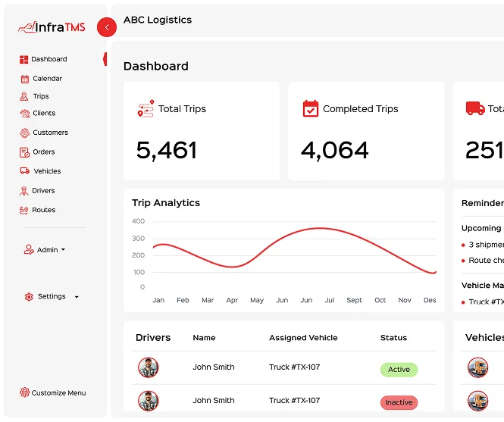Click the Inactive status badge
The image size is (504, 422).
pyautogui.click(x=399, y=402)
